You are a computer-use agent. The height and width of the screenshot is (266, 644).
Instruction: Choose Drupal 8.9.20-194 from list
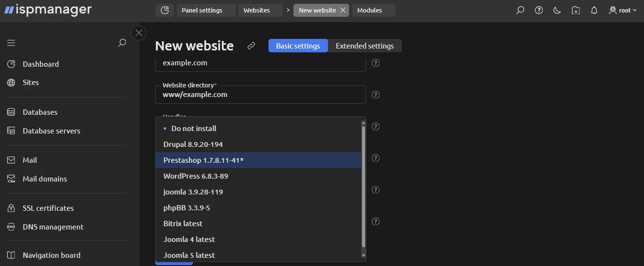(258, 144)
